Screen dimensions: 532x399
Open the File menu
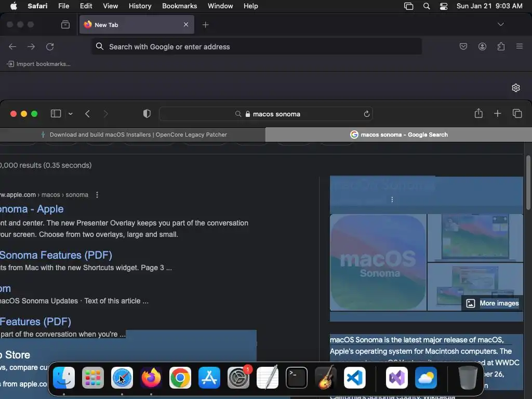63,6
